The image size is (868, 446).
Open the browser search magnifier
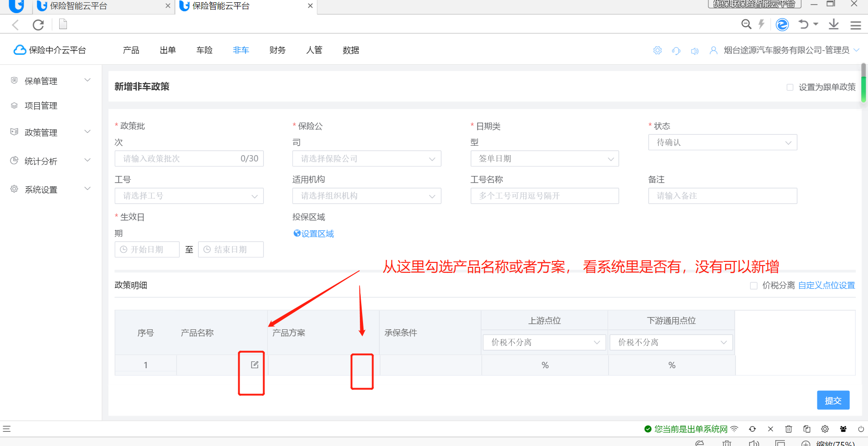(746, 24)
